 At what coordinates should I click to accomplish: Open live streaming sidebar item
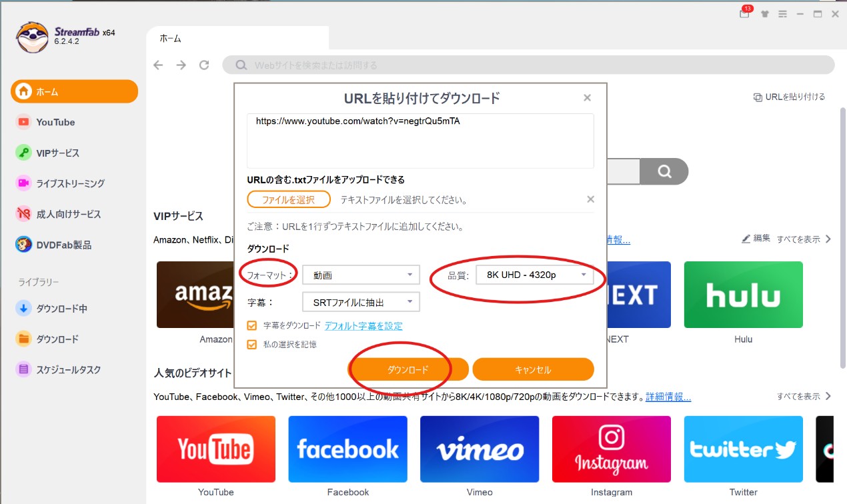click(60, 183)
